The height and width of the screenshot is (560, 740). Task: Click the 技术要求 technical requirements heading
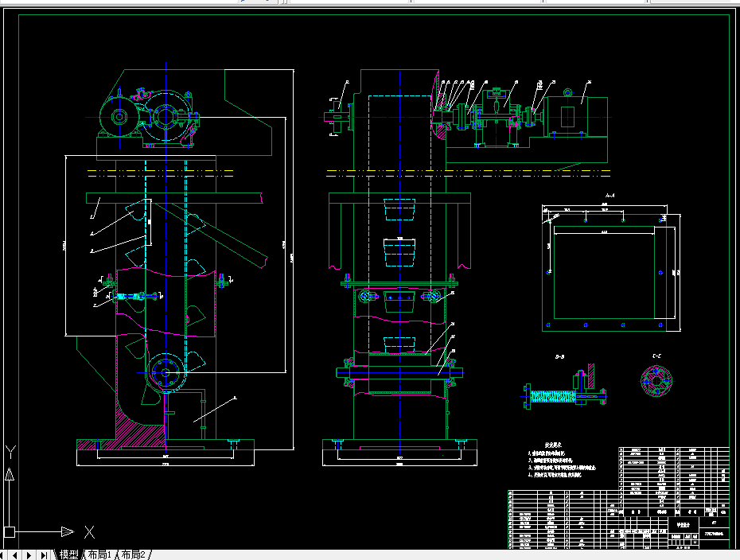tap(553, 445)
